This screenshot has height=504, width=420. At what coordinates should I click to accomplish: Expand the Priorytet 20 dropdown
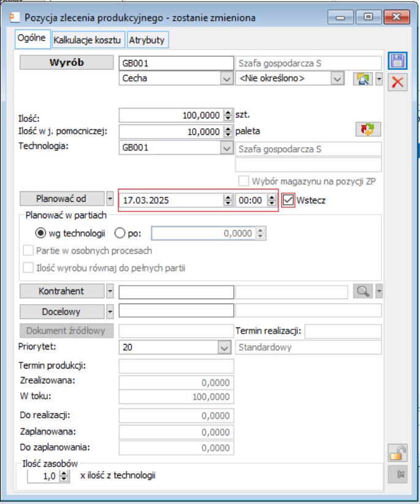tap(224, 348)
